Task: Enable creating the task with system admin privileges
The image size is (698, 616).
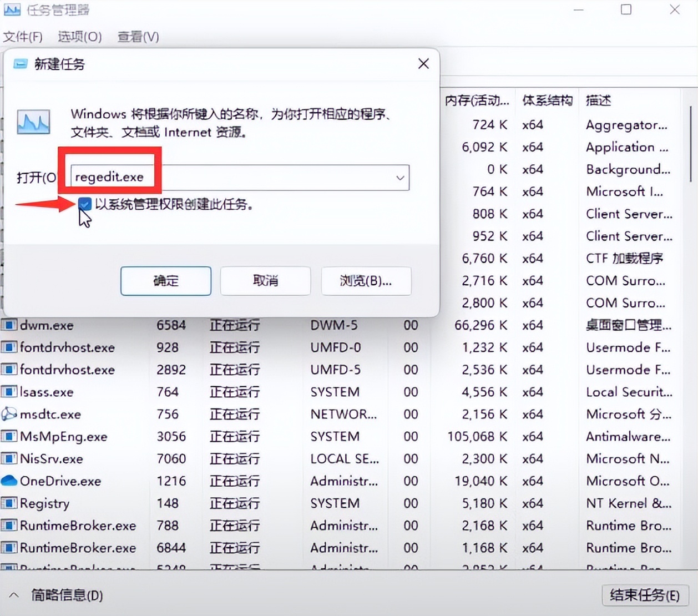Action: (x=84, y=204)
